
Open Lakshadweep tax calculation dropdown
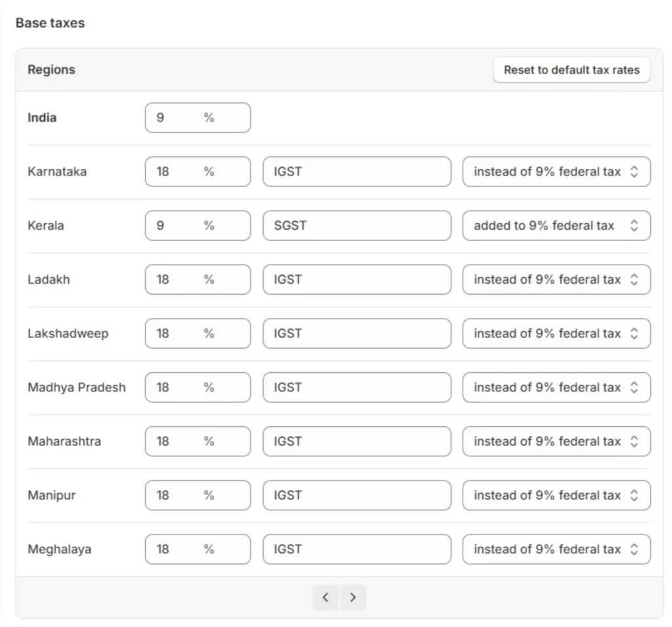tap(556, 334)
